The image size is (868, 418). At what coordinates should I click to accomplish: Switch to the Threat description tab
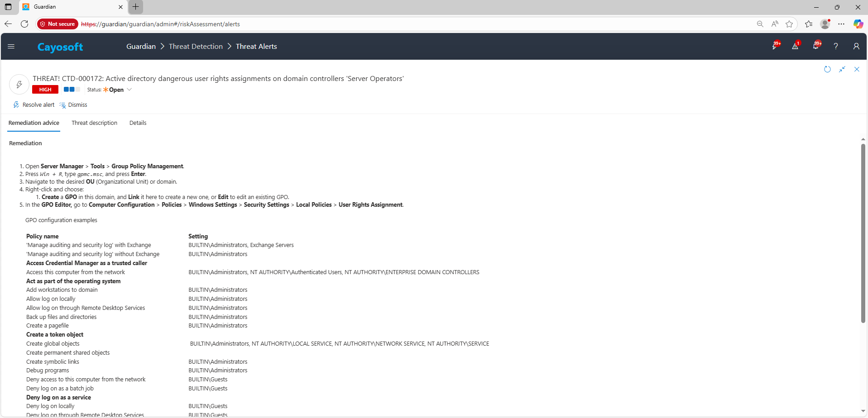coord(94,123)
